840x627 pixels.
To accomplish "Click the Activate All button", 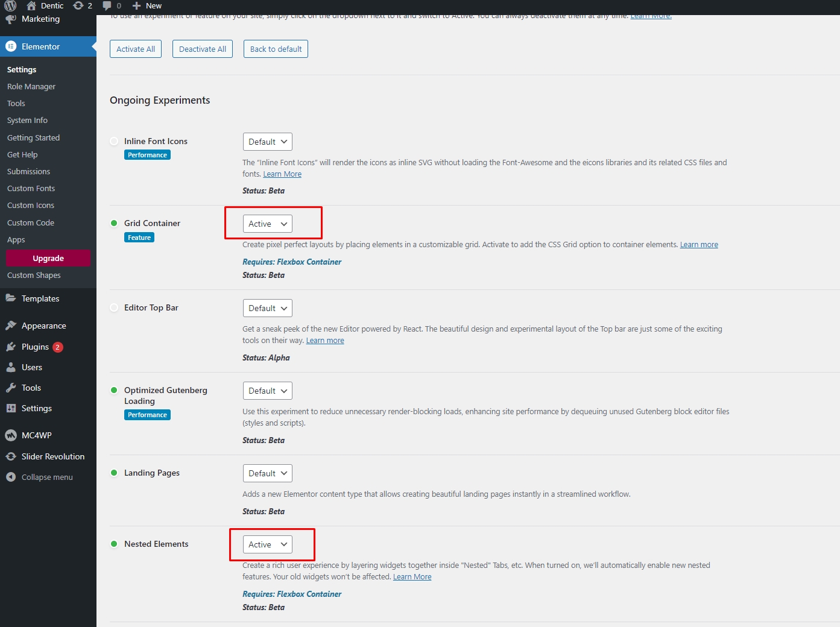I will tap(136, 49).
